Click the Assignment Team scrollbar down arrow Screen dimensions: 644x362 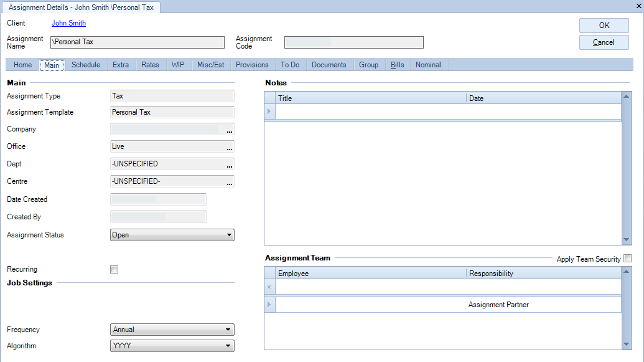(627, 345)
